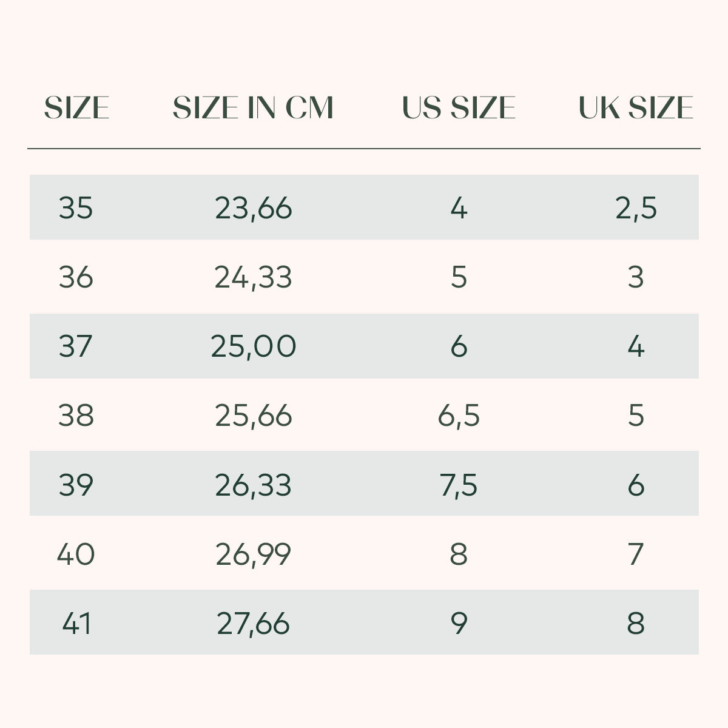Viewport: 728px width, 728px height.
Task: Click US size 9 cell
Action: [459, 623]
